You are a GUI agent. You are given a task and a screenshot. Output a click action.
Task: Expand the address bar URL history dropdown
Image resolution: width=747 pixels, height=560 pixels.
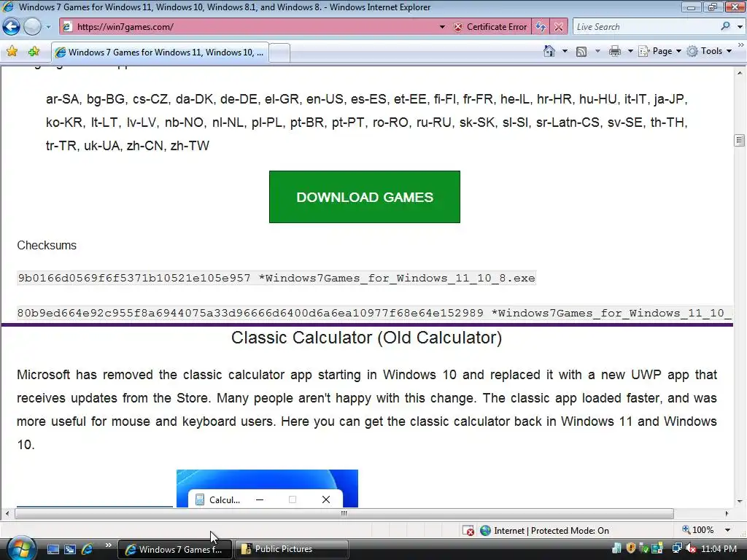[442, 27]
